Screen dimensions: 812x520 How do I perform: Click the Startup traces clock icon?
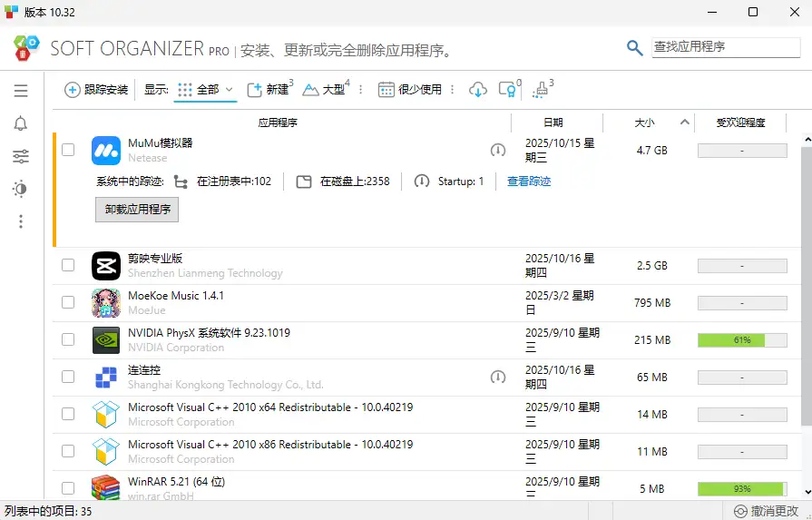point(422,182)
